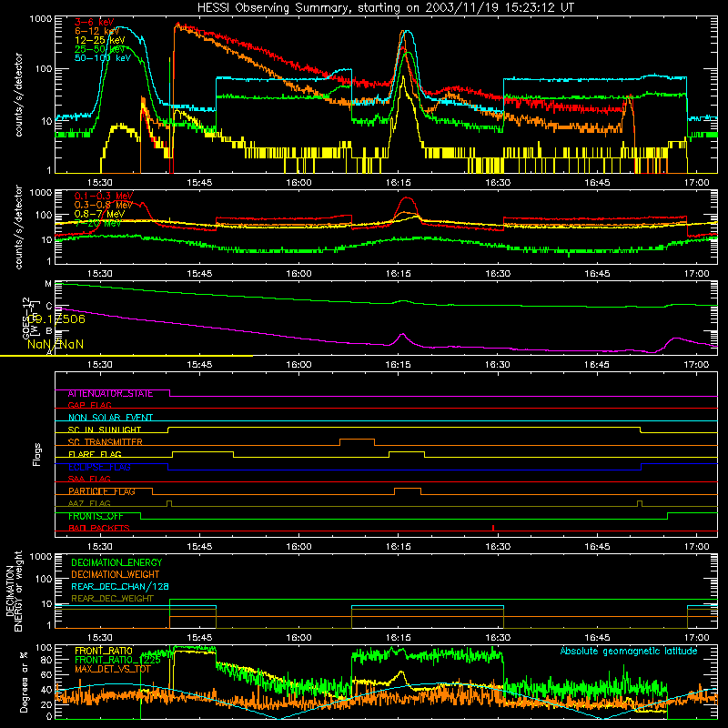This screenshot has width=728, height=728.
Task: Click the vertical Flags axis title
Action: pos(37,455)
